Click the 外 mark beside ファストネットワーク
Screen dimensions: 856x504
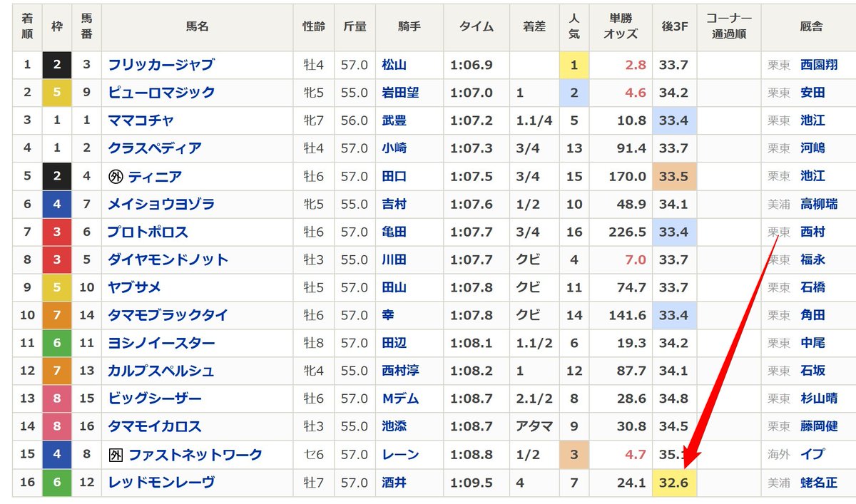click(x=116, y=454)
